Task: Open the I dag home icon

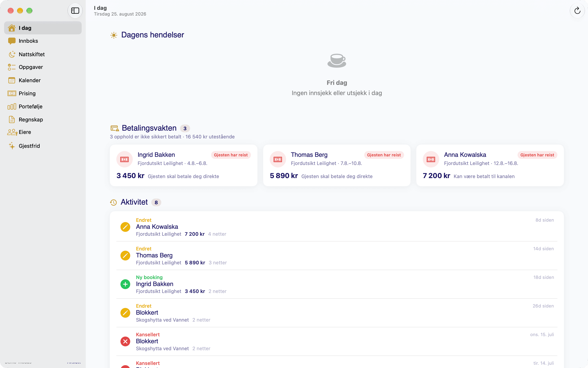Action: click(12, 28)
